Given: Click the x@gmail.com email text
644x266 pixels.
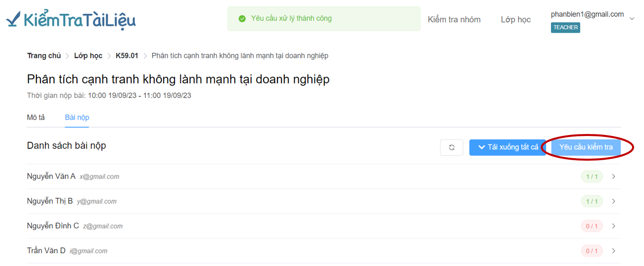Looking at the screenshot, I should coord(99,177).
